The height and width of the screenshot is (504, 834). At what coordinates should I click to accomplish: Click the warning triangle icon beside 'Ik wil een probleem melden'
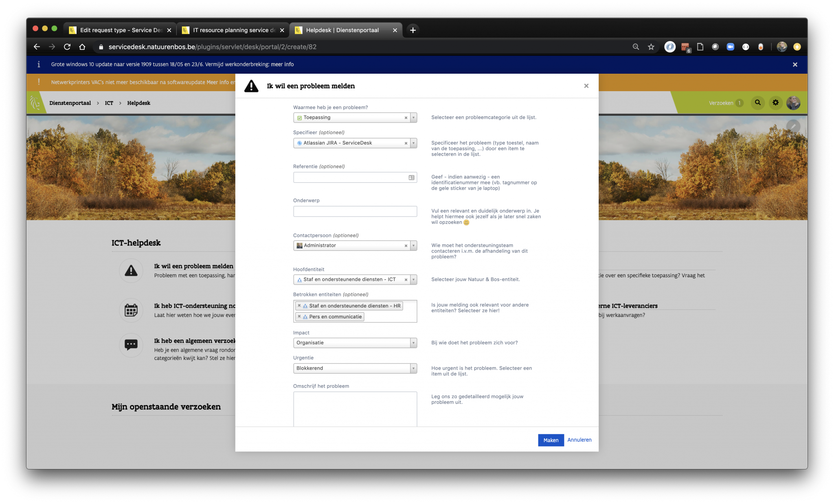tap(251, 86)
